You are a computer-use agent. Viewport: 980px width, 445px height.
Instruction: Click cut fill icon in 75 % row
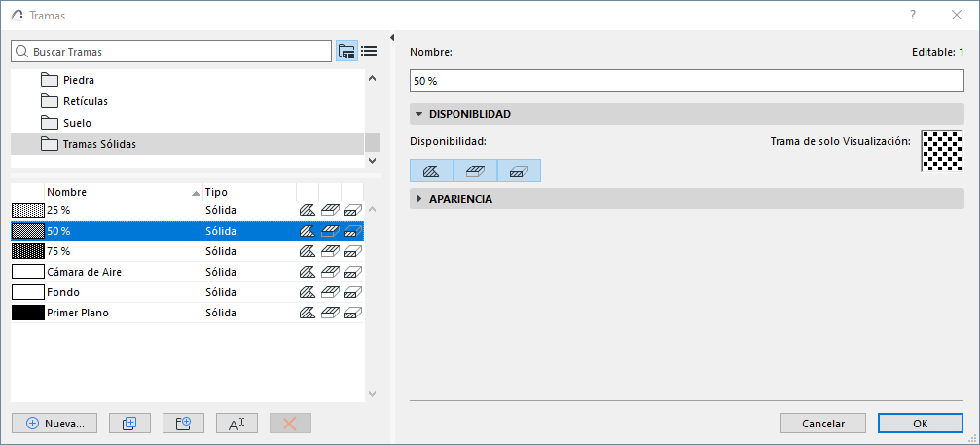(x=353, y=251)
